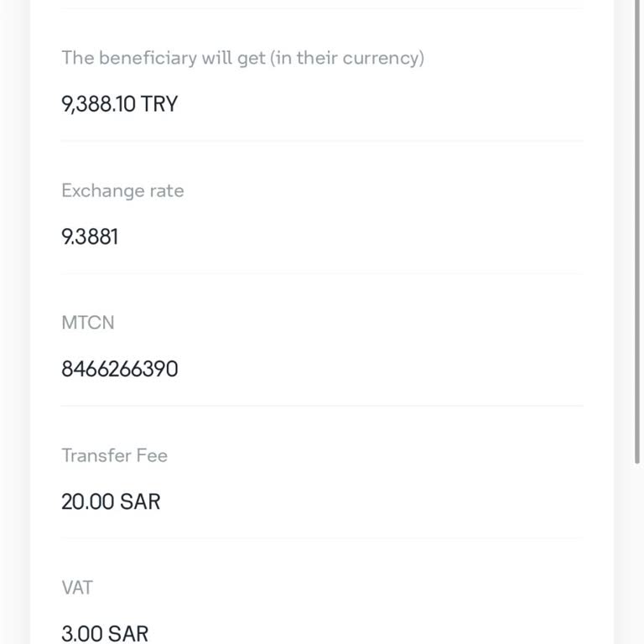Viewport: 644px width, 644px height.
Task: Click the divider line below exchange rate
Action: pos(322,273)
